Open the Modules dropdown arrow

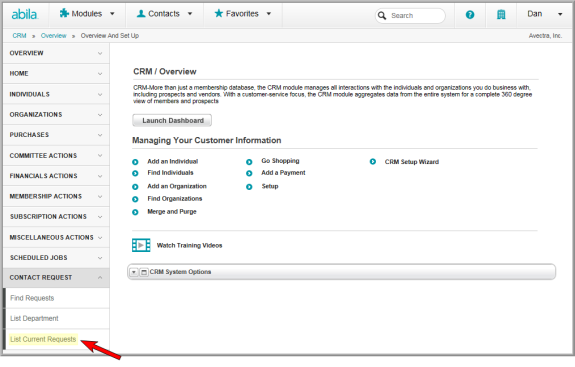[112, 14]
